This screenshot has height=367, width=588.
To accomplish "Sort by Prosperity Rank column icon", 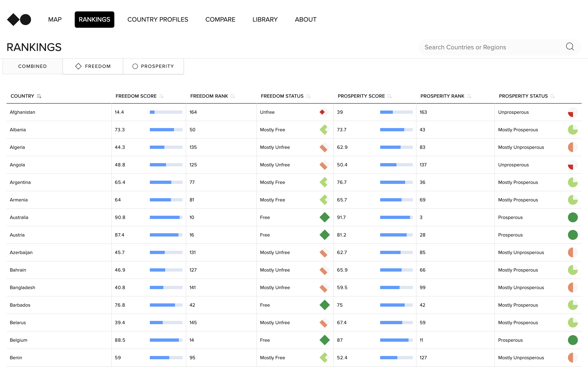I will (x=469, y=96).
